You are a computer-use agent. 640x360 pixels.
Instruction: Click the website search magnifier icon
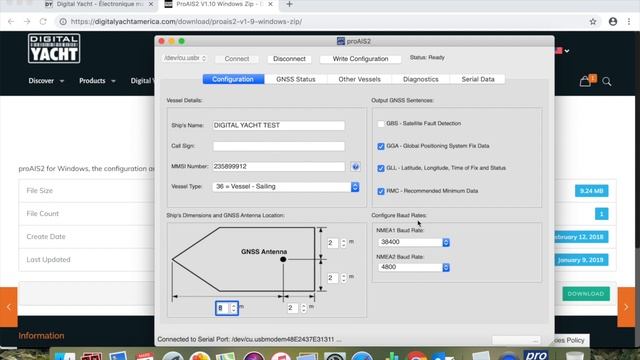point(607,82)
